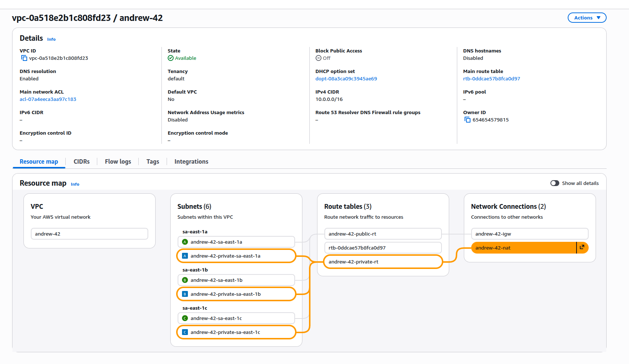Click green C icon for andrew-42-sa-east-1c
Viewport: 629px width, 364px height.
(x=185, y=318)
